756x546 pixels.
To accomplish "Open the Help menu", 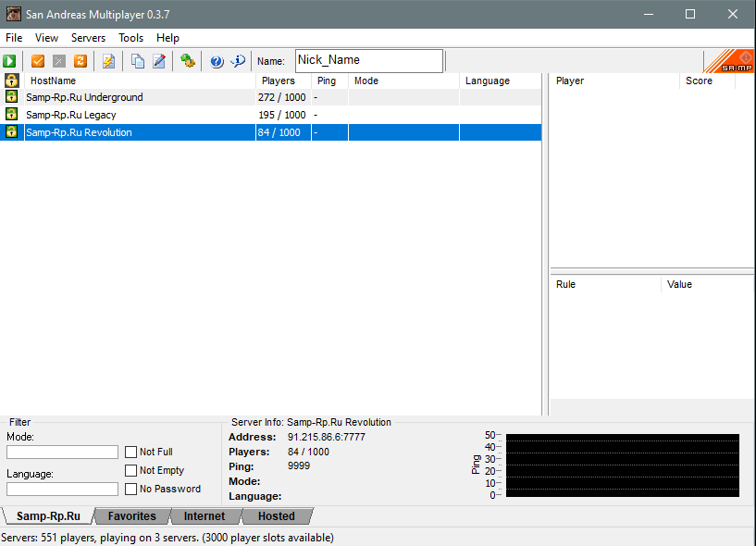I will (167, 38).
